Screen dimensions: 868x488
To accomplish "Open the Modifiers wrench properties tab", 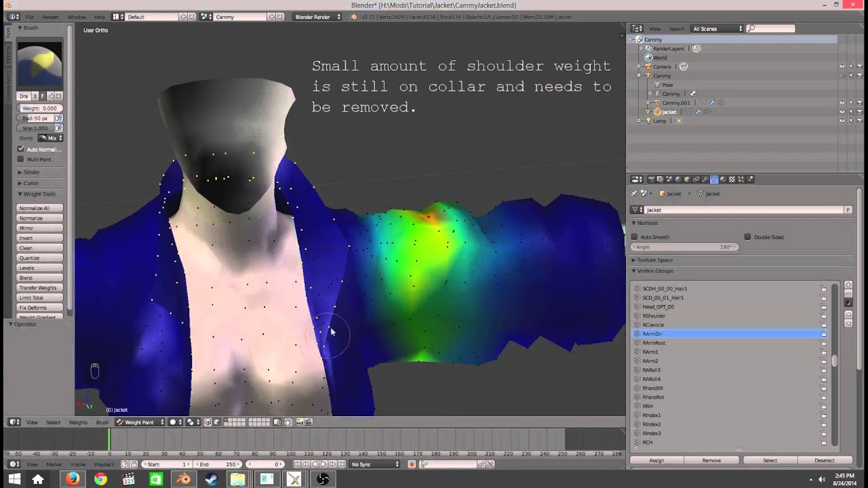I will 705,180.
